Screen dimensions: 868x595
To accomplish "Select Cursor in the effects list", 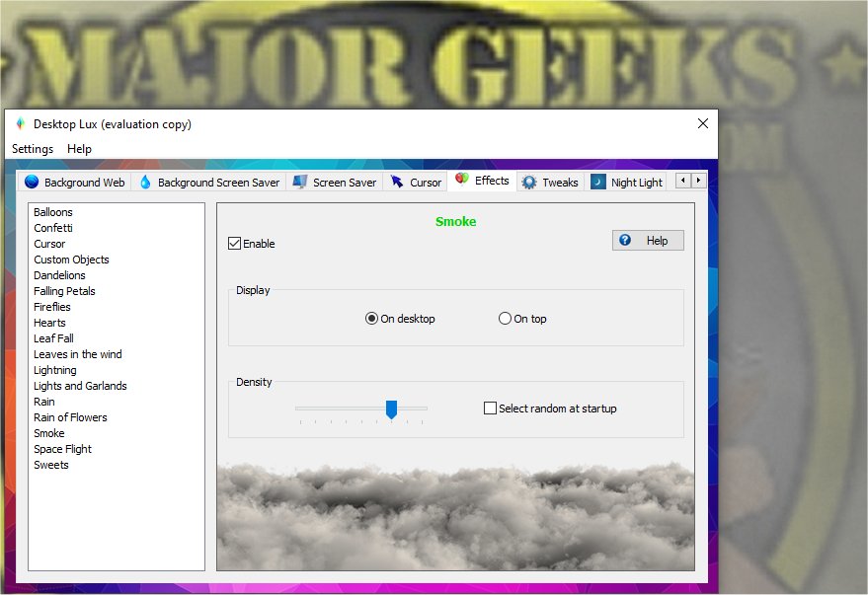I will pyautogui.click(x=49, y=244).
